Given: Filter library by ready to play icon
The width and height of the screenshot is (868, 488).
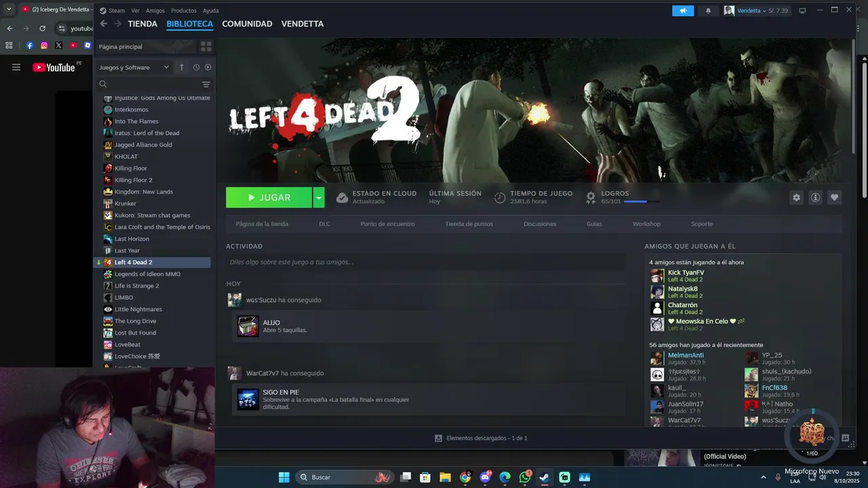Looking at the screenshot, I should [x=208, y=67].
